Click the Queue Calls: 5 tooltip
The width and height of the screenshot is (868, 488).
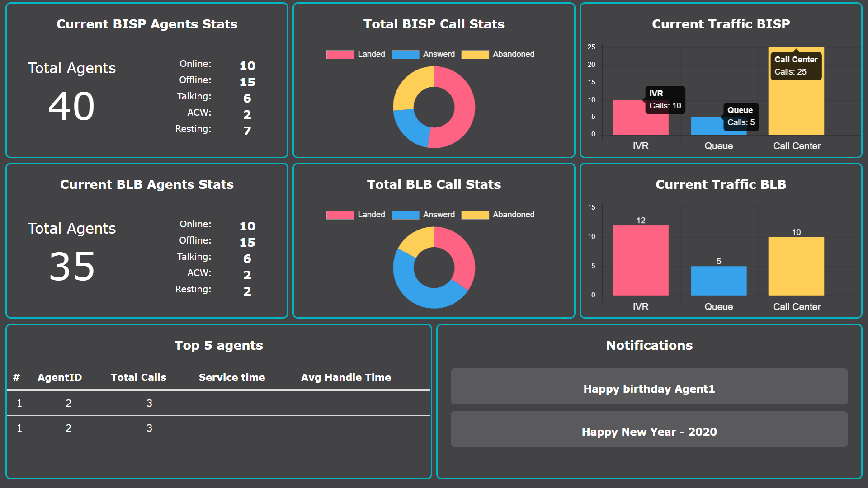tap(741, 117)
